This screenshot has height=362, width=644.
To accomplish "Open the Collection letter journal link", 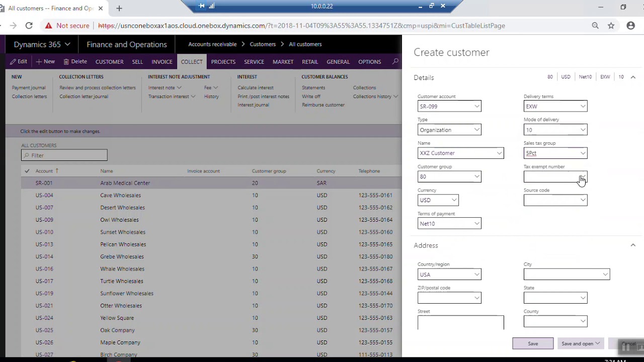I will pyautogui.click(x=84, y=97).
